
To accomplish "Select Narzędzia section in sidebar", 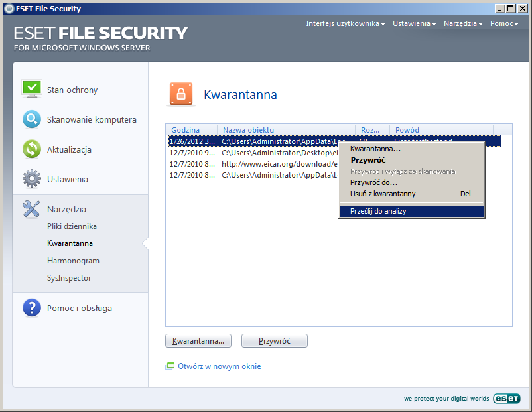I will click(x=66, y=209).
